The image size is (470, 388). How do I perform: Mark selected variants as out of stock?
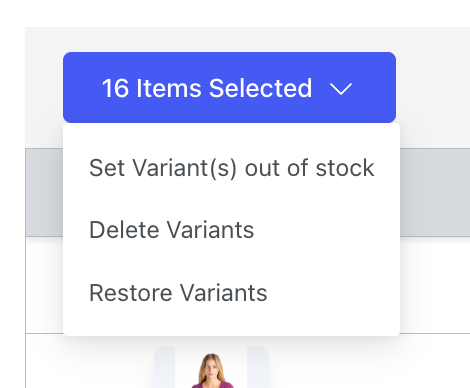pos(232,168)
